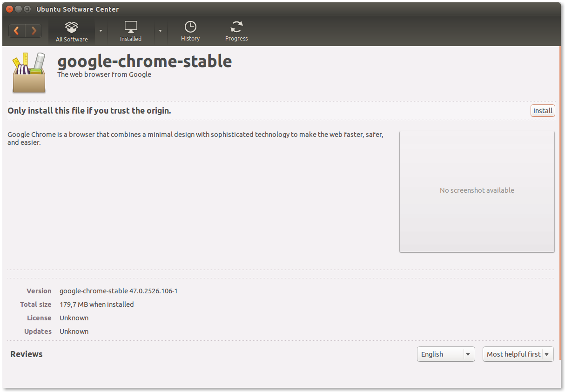Open the Most helpful first sort dropdown
565x392 pixels.
point(517,354)
